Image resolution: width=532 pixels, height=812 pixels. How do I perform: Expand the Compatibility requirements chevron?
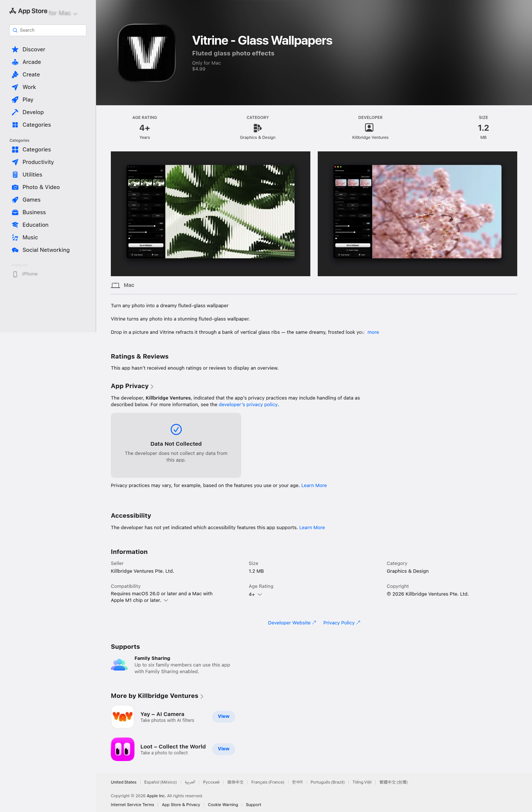(x=166, y=600)
